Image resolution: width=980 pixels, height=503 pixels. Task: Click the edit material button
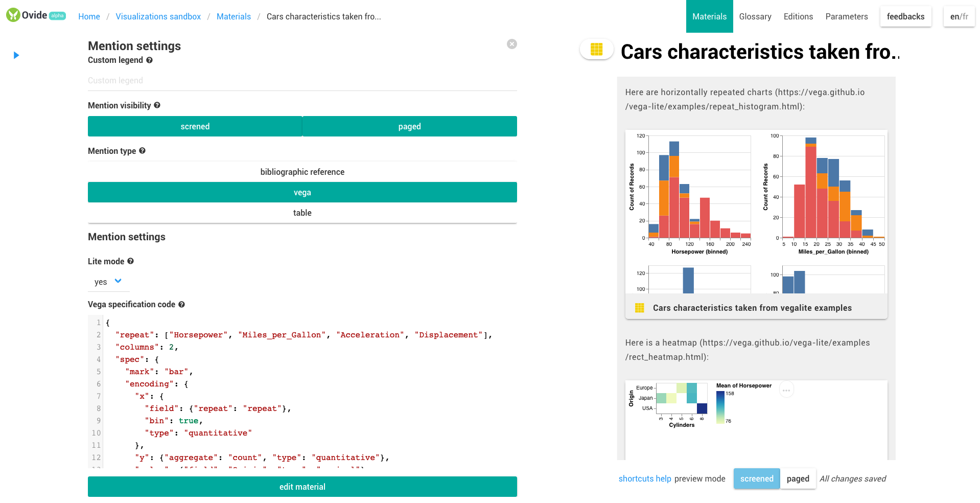302,487
